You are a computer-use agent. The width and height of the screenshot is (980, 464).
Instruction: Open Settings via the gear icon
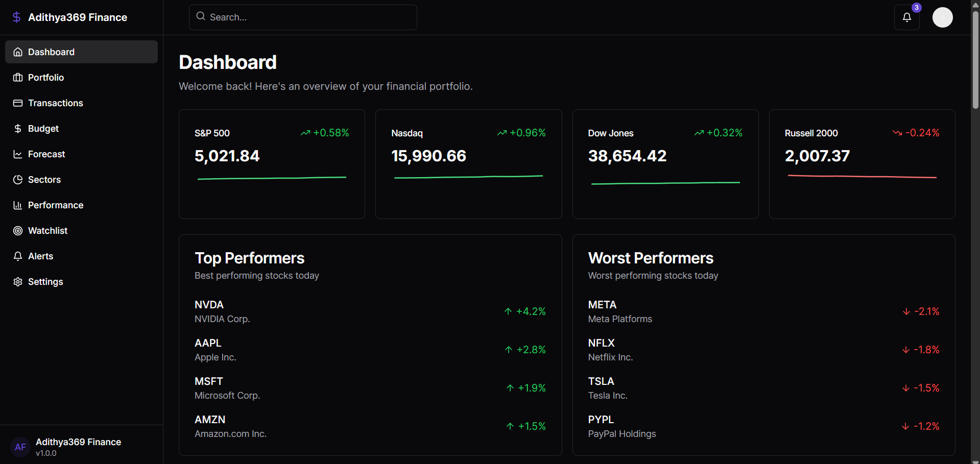click(x=17, y=281)
